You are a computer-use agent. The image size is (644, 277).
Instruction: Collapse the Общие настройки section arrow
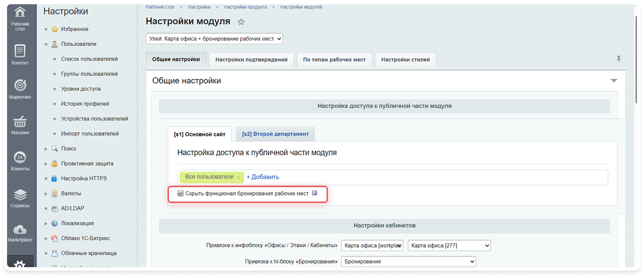pos(614,81)
